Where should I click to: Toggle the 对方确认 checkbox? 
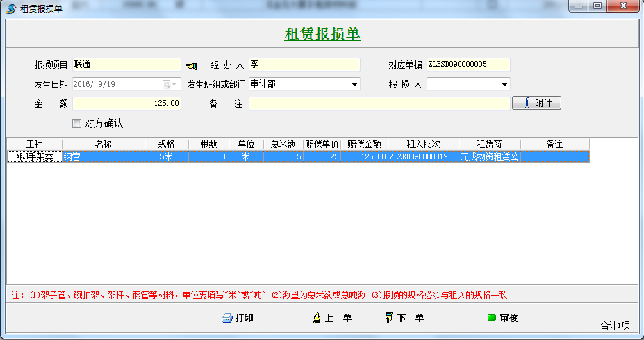pyautogui.click(x=77, y=123)
